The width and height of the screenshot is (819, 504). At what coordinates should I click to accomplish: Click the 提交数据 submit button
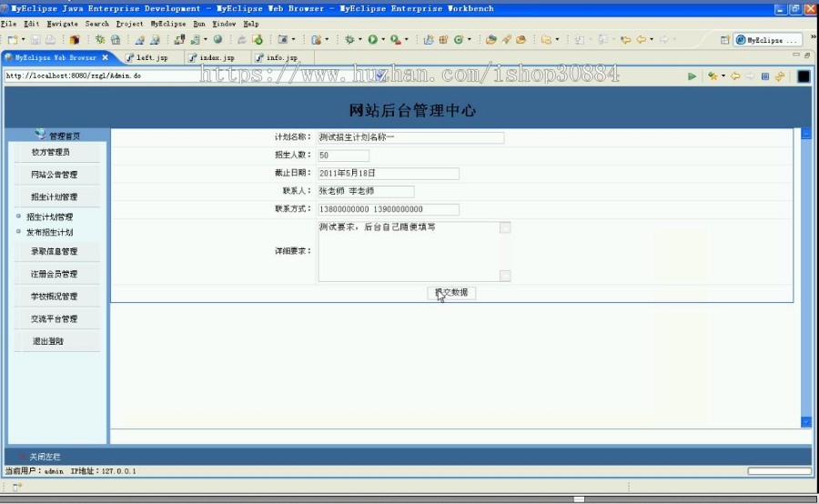tap(451, 292)
